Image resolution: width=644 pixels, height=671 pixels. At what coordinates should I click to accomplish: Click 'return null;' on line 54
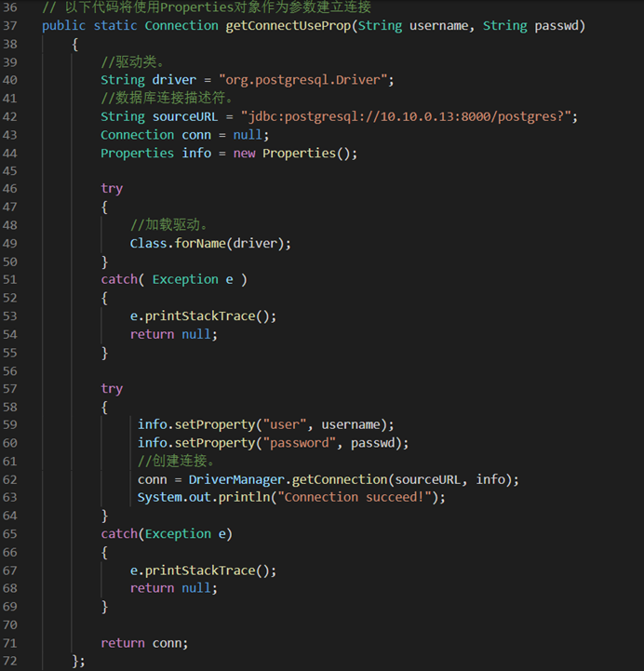(x=174, y=334)
